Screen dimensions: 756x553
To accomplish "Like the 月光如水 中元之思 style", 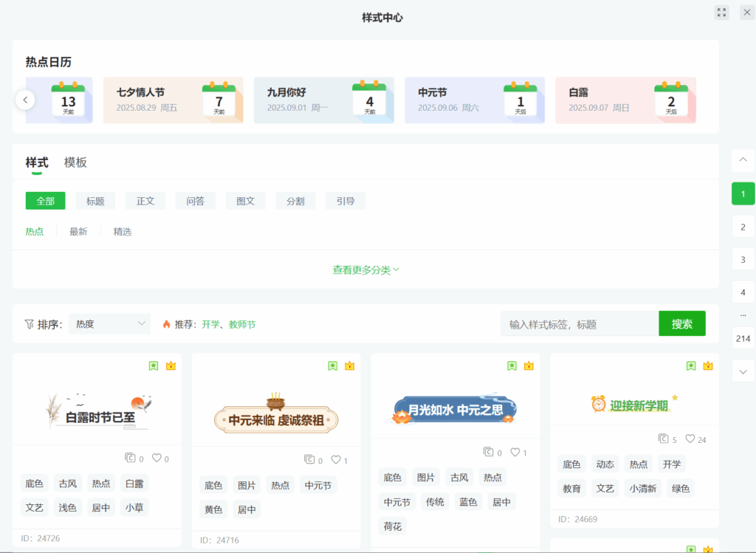I will point(515,452).
